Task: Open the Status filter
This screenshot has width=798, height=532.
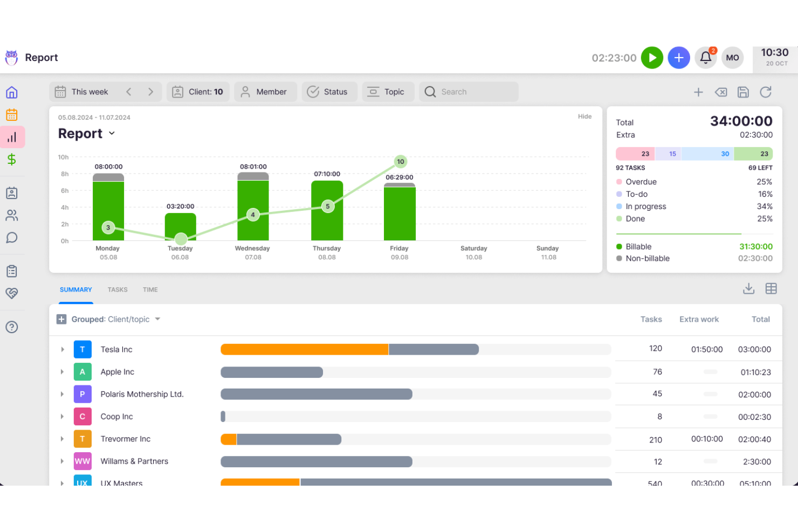Action: coord(329,92)
